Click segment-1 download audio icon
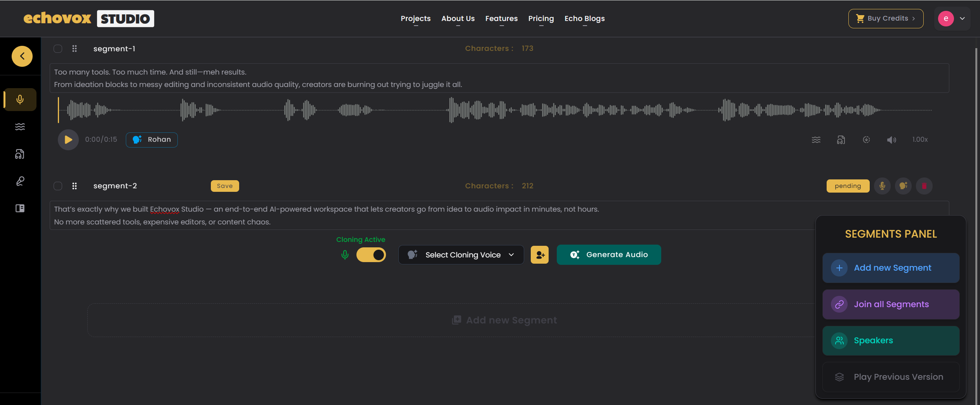Screen dimensions: 980x405 point(866,140)
